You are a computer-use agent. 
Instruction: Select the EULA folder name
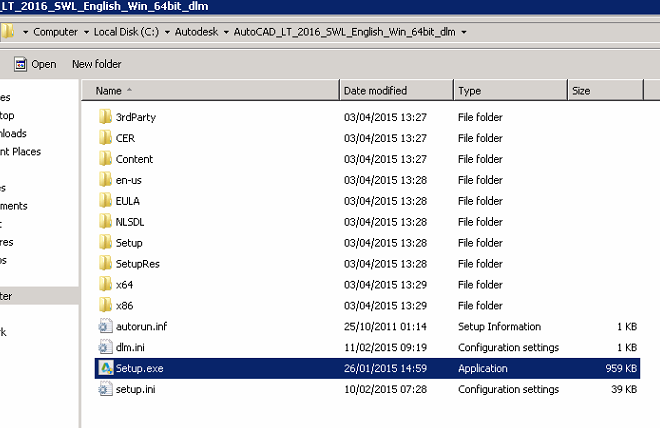[x=128, y=201]
